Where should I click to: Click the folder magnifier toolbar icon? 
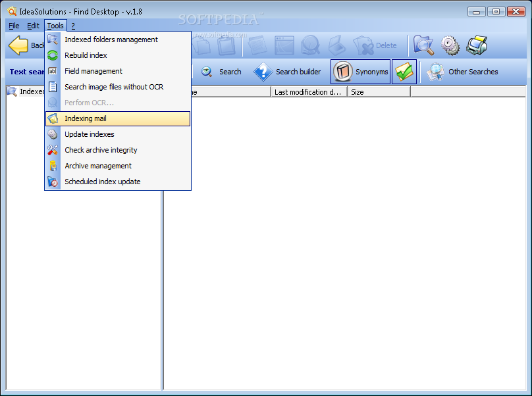tap(423, 45)
